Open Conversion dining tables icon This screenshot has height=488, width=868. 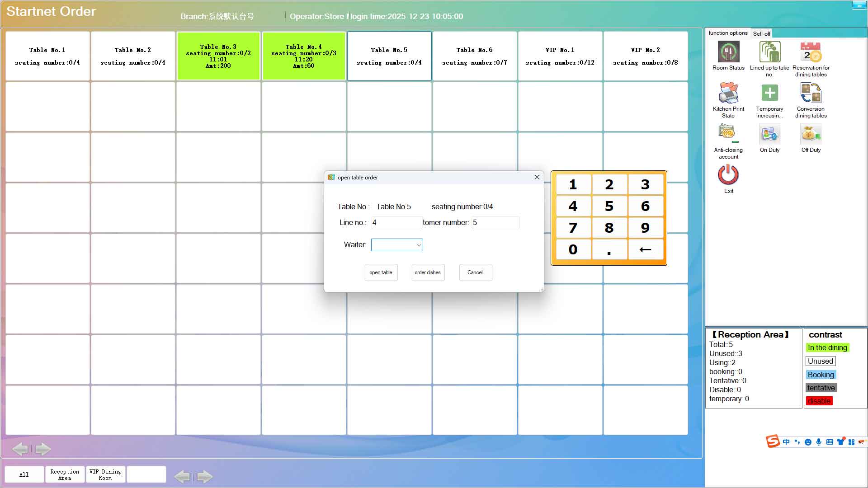click(x=811, y=93)
